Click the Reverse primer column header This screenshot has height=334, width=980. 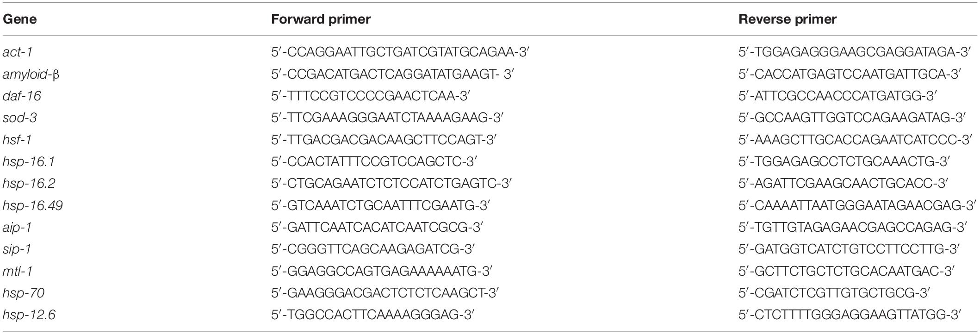coord(788,19)
